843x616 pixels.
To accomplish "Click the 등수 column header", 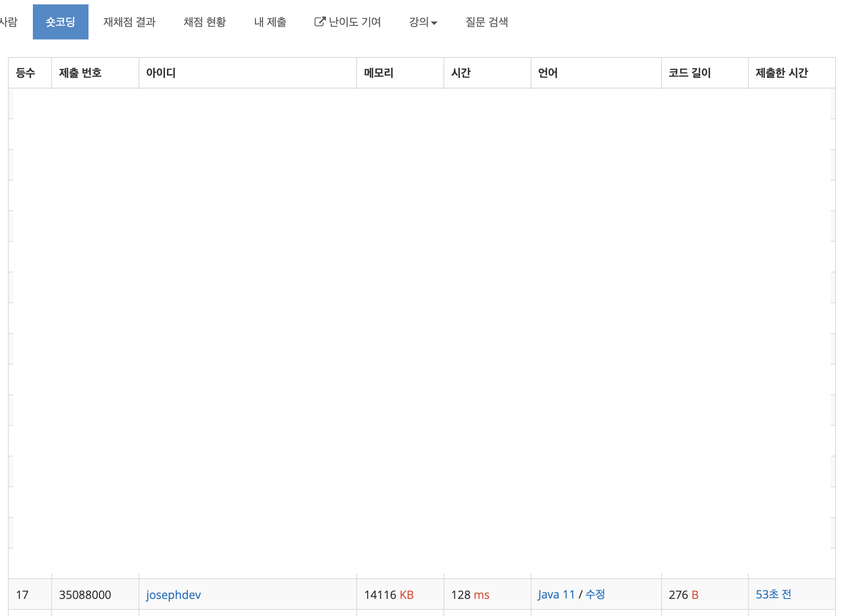I will [x=25, y=73].
